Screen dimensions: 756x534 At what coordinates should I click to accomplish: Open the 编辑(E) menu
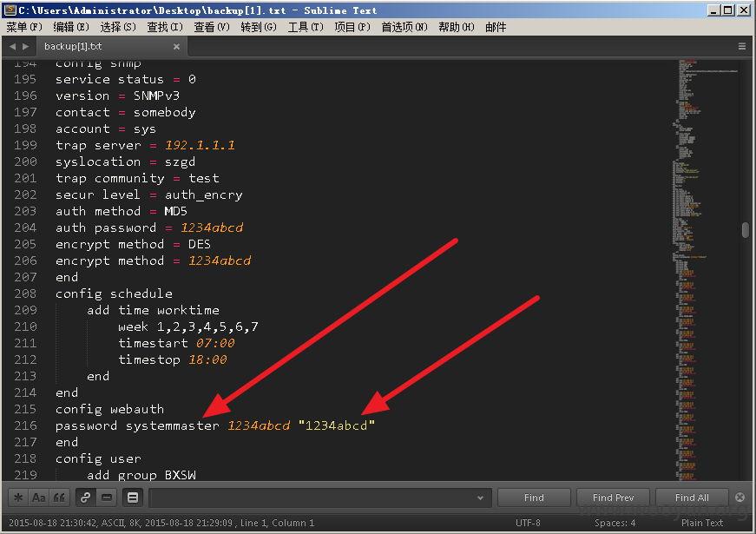tap(71, 27)
